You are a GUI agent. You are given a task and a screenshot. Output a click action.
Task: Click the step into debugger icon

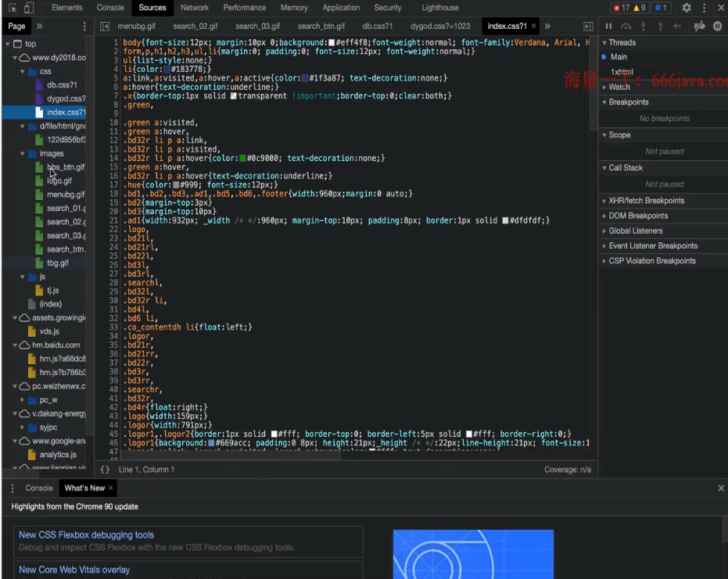[x=643, y=27]
